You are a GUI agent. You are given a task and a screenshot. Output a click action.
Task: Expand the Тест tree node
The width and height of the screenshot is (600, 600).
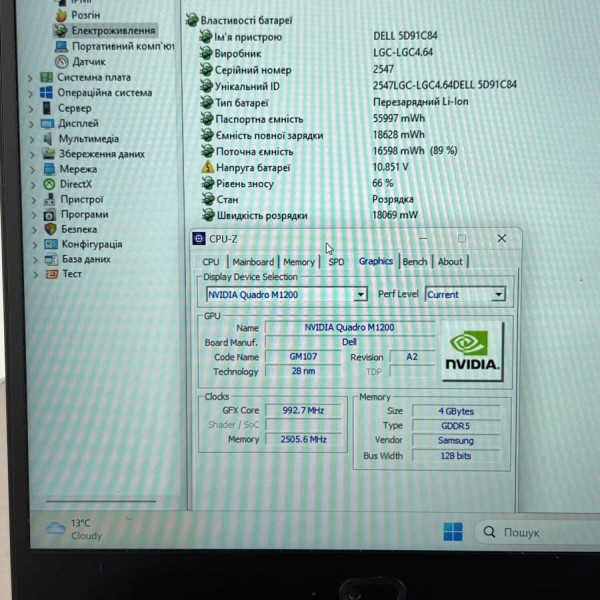[x=36, y=275]
